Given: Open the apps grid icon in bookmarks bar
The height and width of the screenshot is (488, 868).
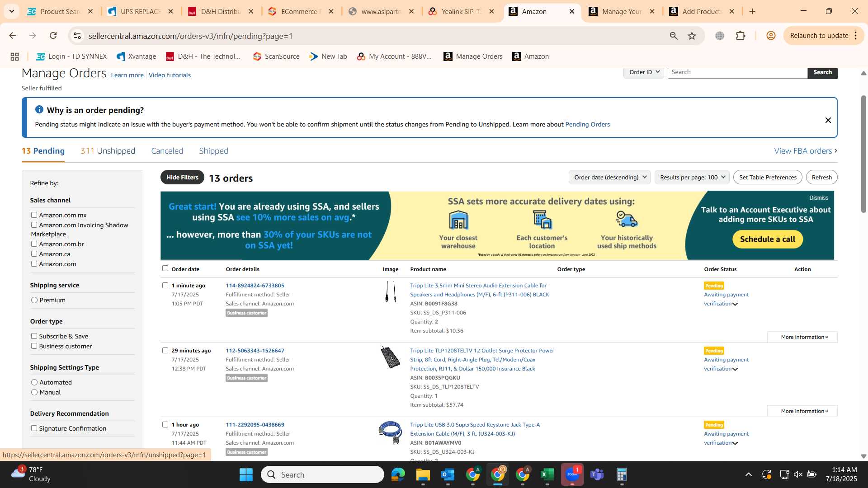Looking at the screenshot, I should point(14,56).
